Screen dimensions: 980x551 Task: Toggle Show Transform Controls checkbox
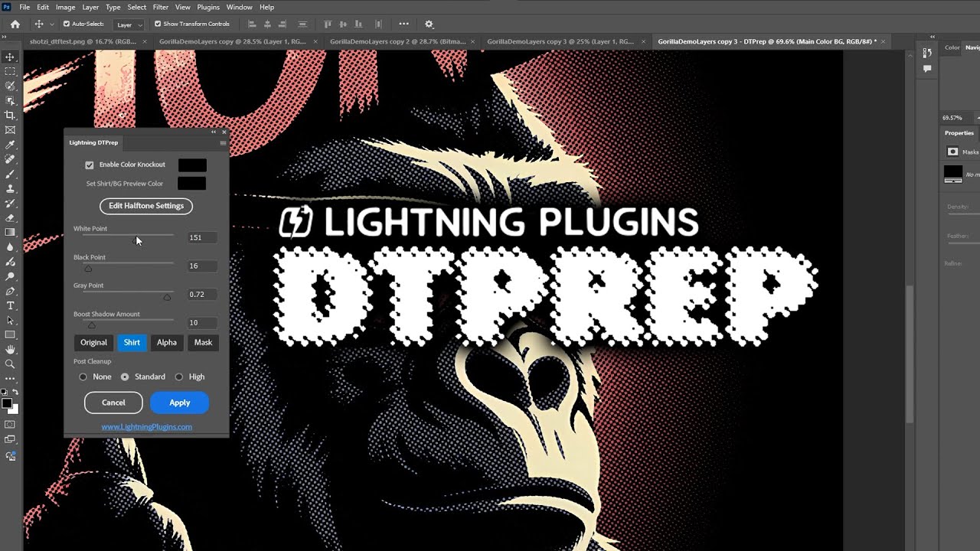coord(158,24)
